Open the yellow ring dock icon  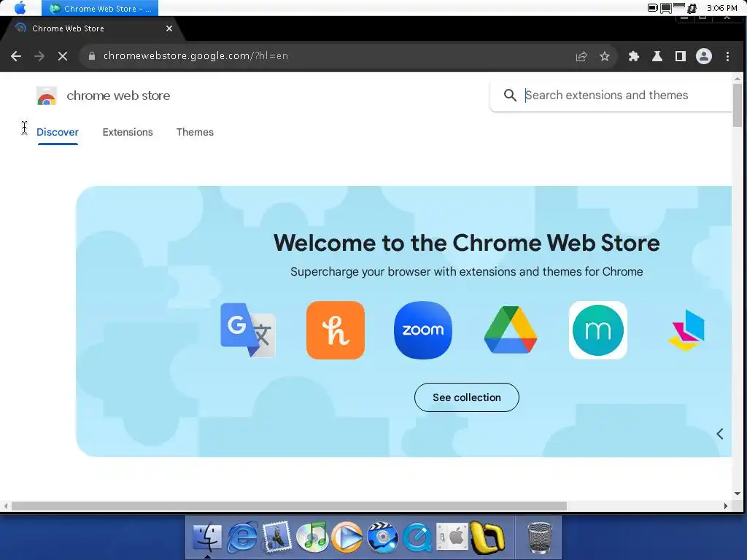[x=487, y=537]
